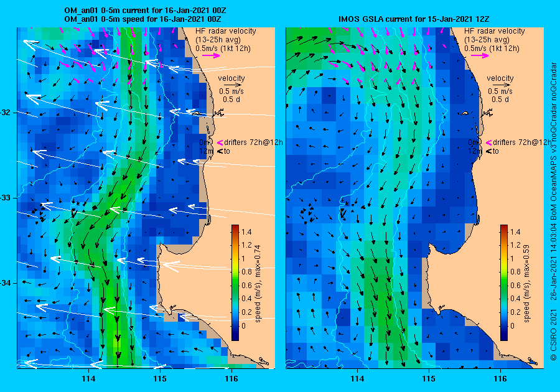The image size is (560, 392).
Task: Click black arrowhead beside 'to' in left panel
Action: coord(220,151)
